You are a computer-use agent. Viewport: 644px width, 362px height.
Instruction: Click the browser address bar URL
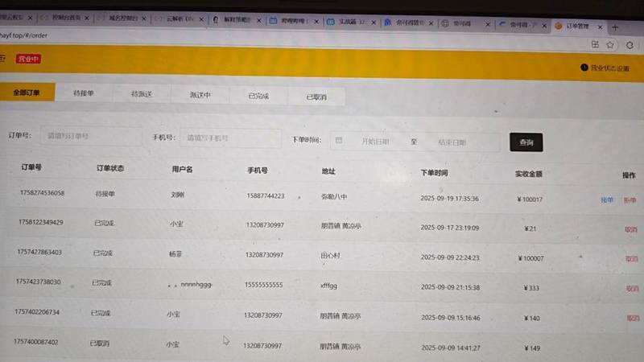pyautogui.click(x=24, y=35)
